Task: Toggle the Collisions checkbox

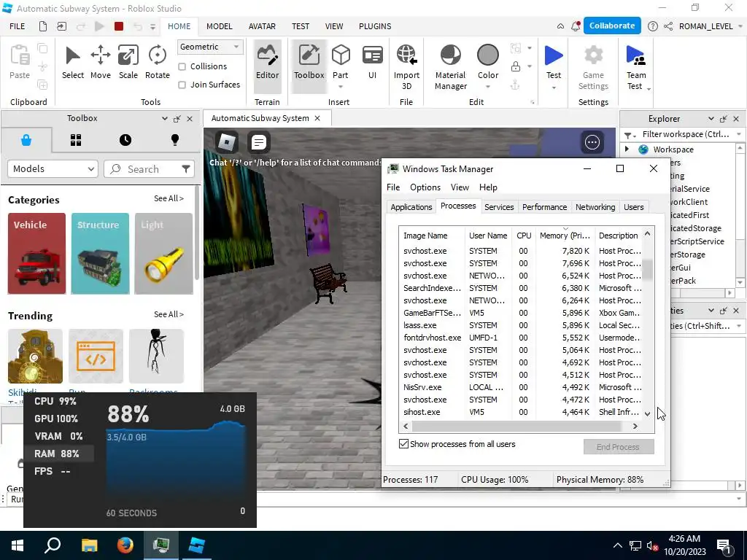Action: [x=182, y=66]
